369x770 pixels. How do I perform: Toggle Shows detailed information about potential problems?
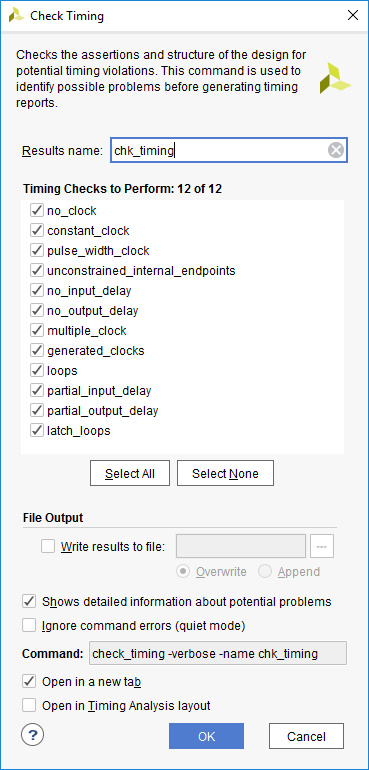pos(29,601)
